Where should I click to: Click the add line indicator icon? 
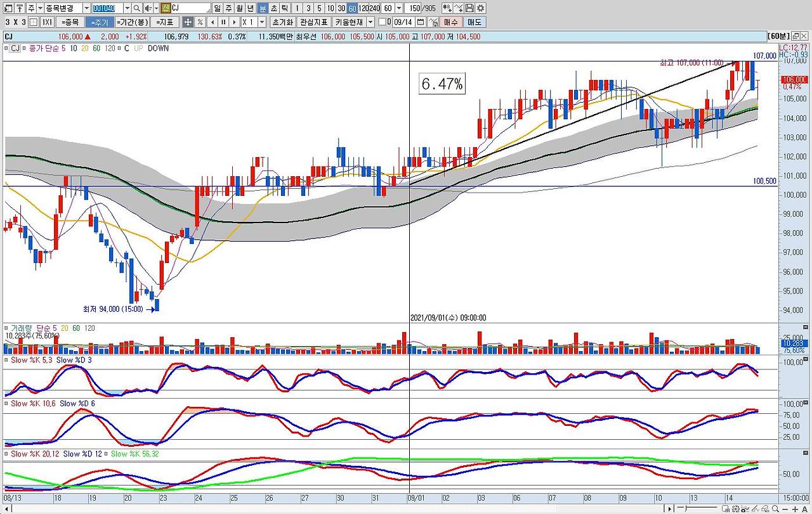coord(458,8)
